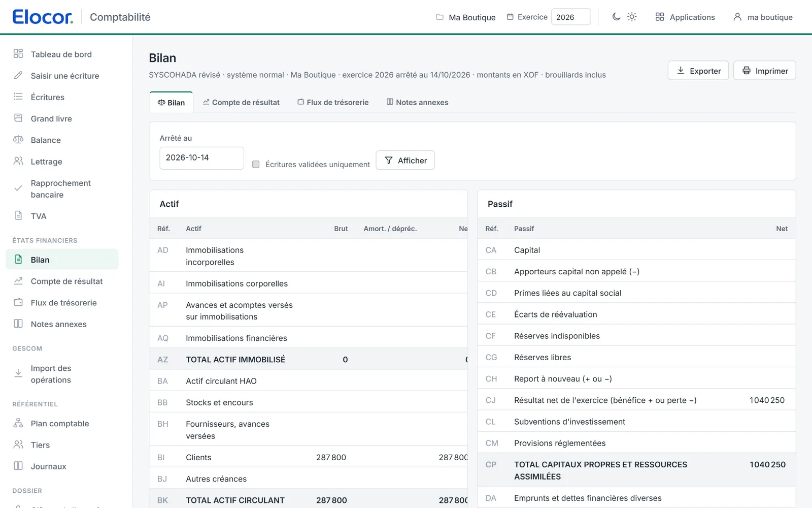Screen dimensions: 812x508
Task: Open the Exercice year field 2026
Action: (571, 17)
